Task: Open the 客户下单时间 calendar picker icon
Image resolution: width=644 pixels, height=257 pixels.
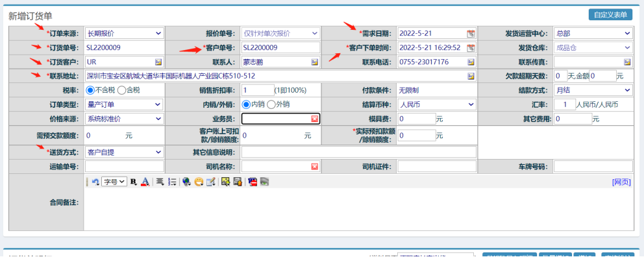Action: 471,47
